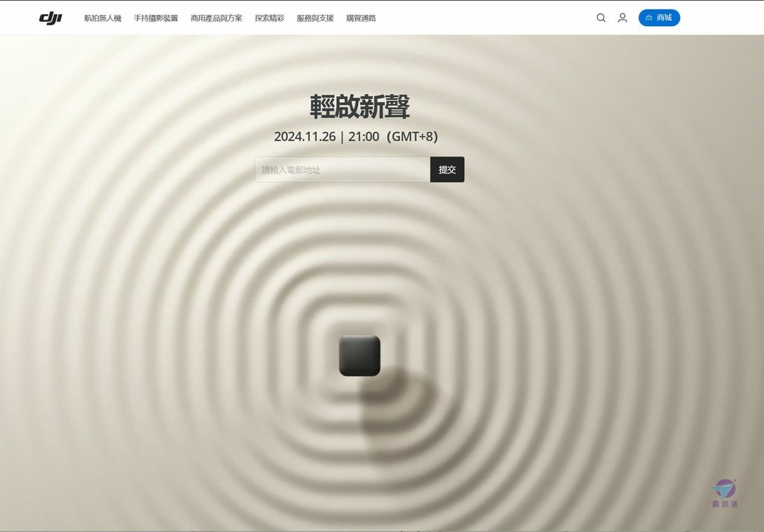Open the 探索精彩 menu
The image size is (764, 532).
[x=269, y=18]
